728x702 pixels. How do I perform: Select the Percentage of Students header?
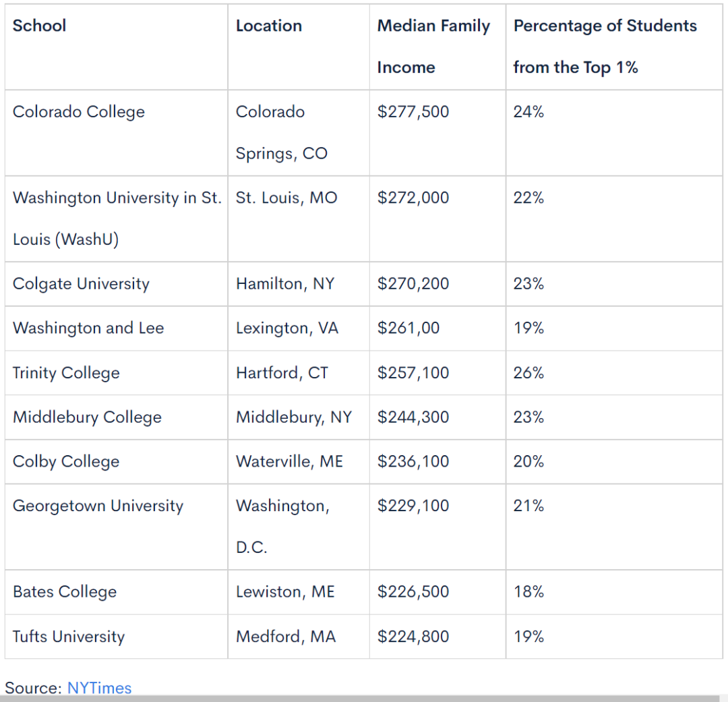(x=605, y=47)
